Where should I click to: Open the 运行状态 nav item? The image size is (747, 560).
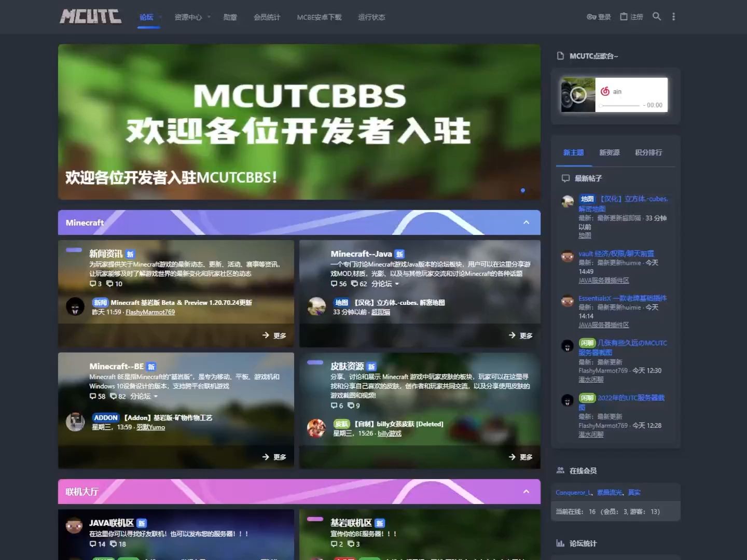[x=371, y=17]
